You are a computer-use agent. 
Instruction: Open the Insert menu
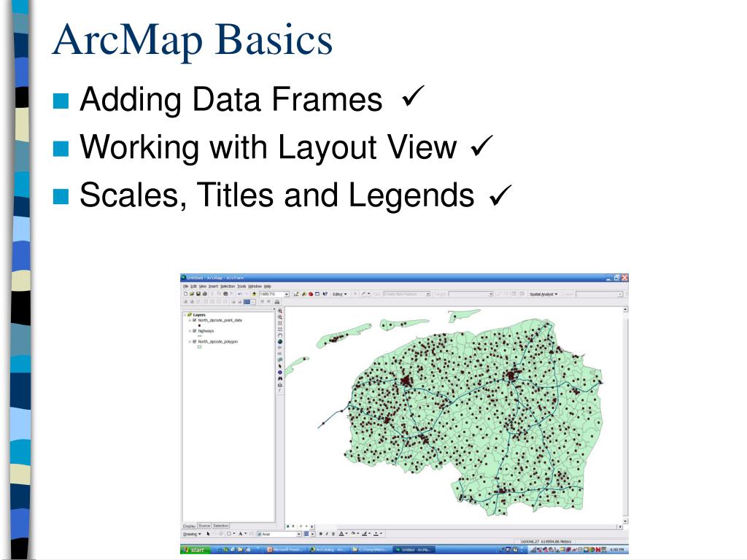214,286
